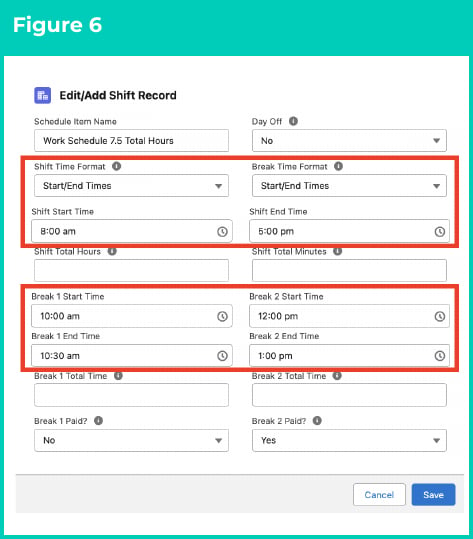
Task: Click the Cancel button
Action: pos(379,495)
